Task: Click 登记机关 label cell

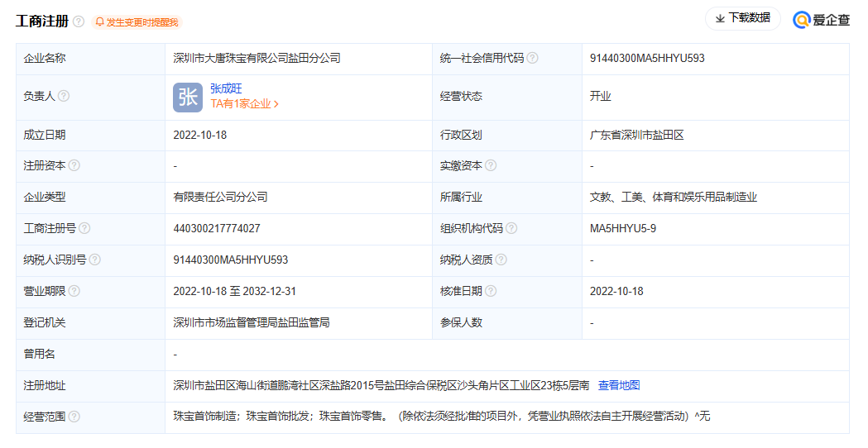Action: 91,323
